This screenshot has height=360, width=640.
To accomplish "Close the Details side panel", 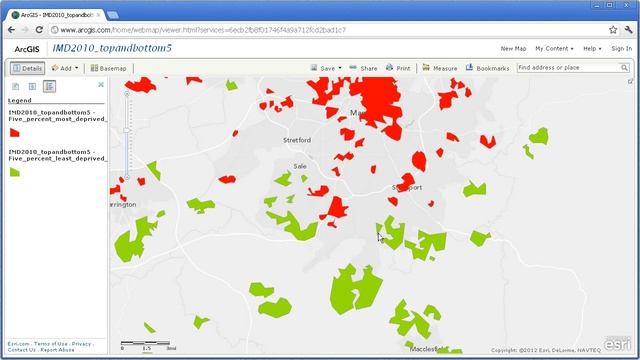I will pyautogui.click(x=101, y=84).
